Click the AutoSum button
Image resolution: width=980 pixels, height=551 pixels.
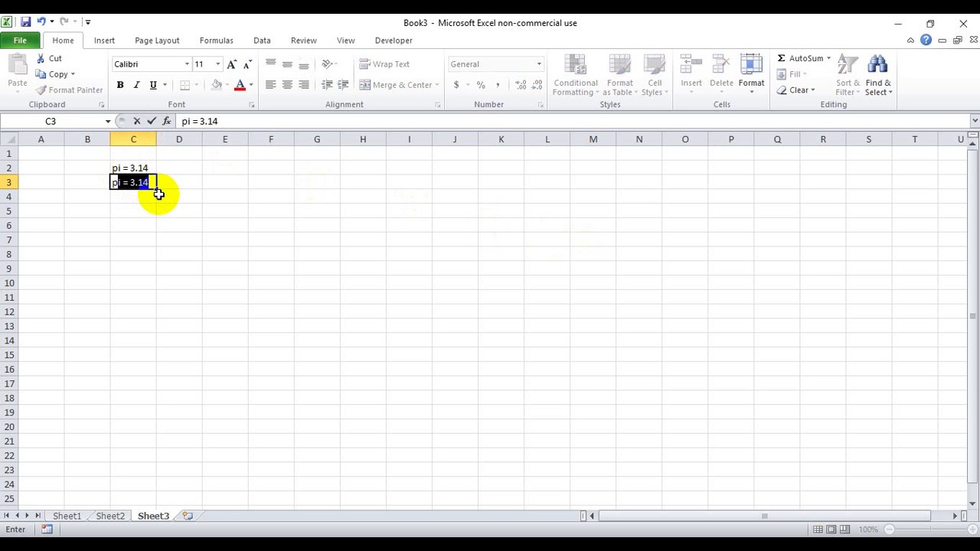[799, 58]
